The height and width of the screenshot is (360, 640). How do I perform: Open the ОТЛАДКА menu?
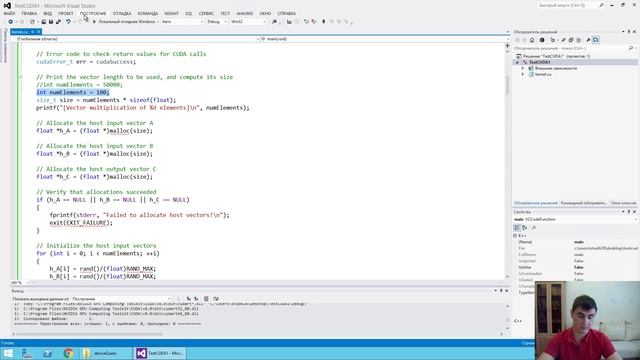122,13
